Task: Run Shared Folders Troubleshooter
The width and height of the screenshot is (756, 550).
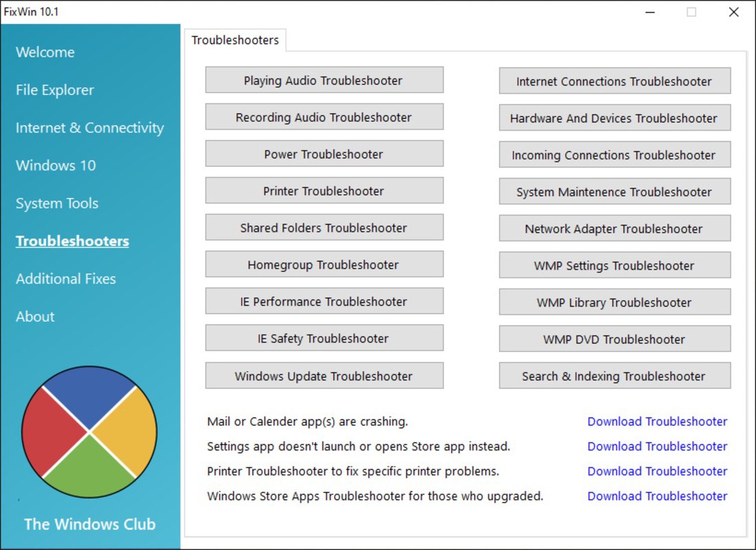Action: click(x=324, y=228)
